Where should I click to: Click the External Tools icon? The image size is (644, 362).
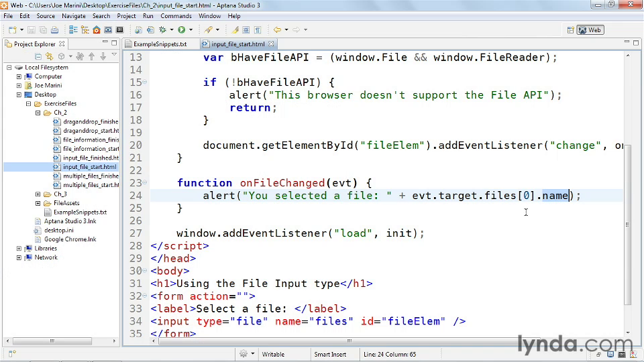pos(209,30)
